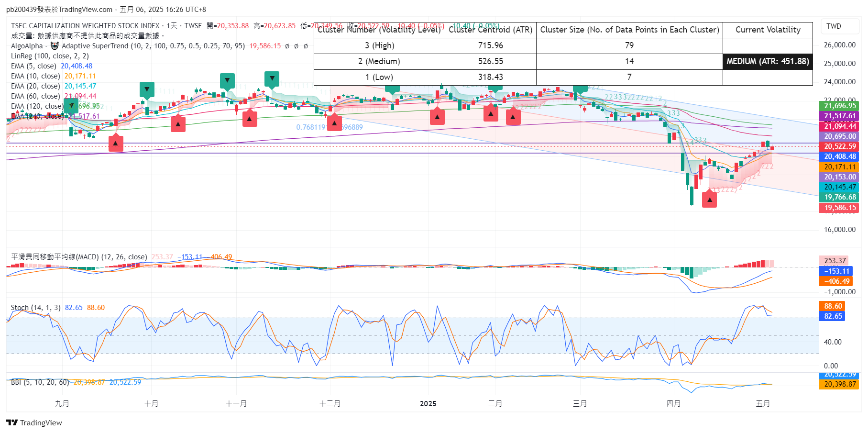This screenshot has width=868, height=433.
Task: Click the 715.96 centroid value
Action: point(491,45)
